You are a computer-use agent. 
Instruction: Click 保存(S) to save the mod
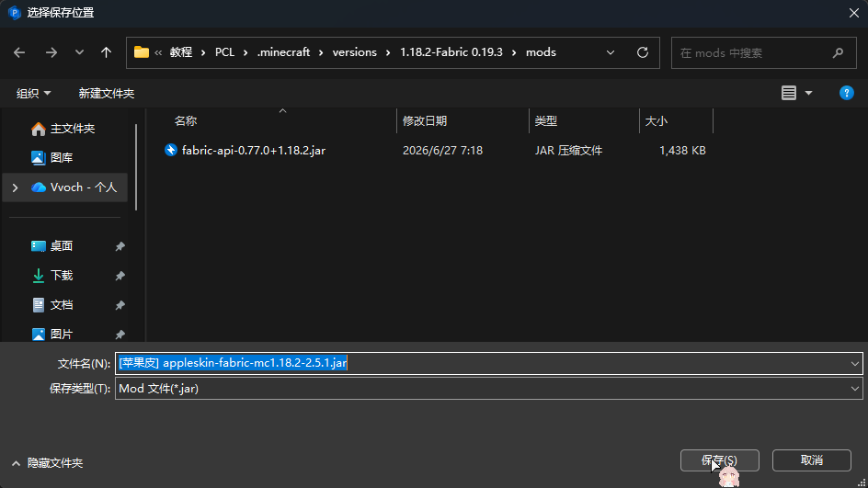(x=719, y=460)
